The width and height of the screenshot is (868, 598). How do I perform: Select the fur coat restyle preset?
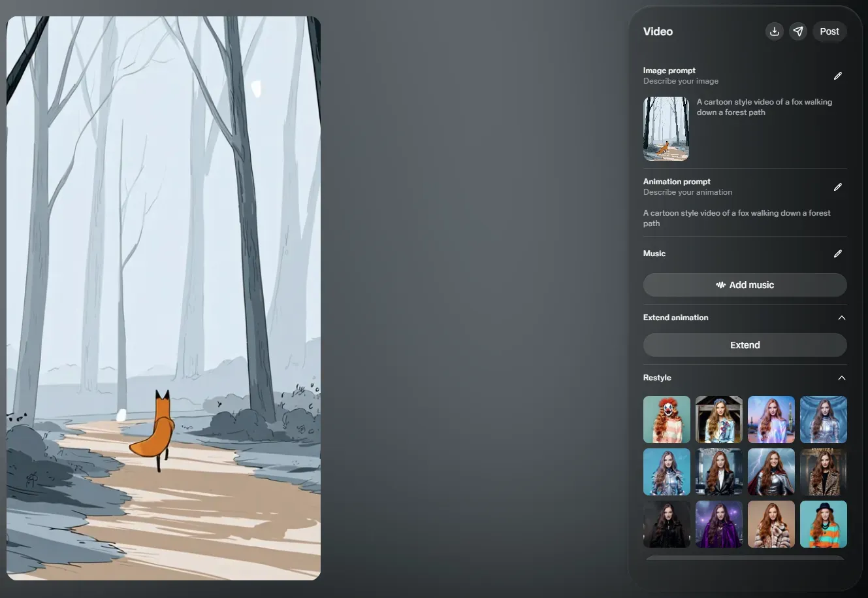click(x=771, y=524)
